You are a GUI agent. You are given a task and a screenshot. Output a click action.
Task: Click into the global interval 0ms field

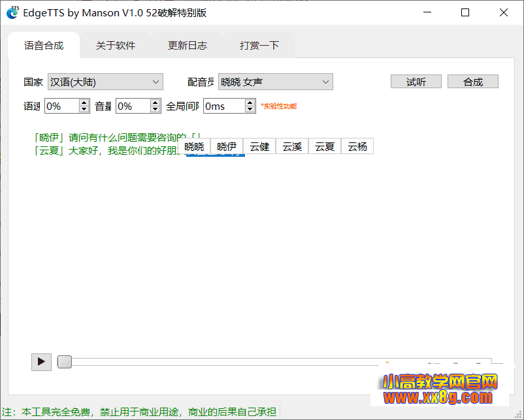point(223,106)
